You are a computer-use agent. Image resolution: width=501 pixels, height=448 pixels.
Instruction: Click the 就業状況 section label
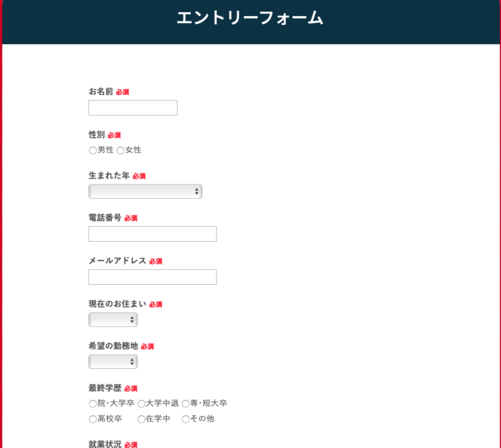pos(105,444)
